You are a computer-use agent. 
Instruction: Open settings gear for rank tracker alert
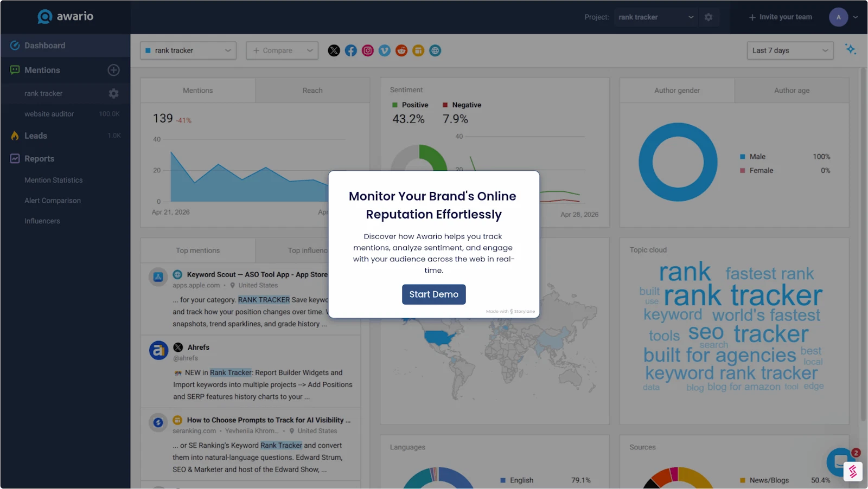click(113, 93)
